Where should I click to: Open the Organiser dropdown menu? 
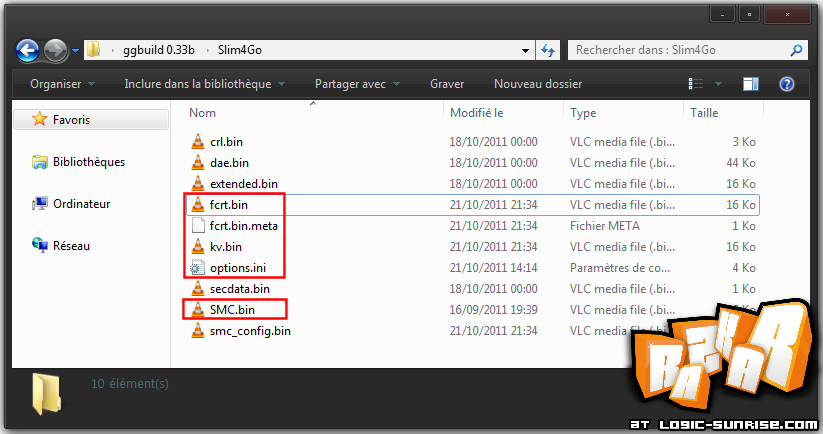click(x=63, y=84)
